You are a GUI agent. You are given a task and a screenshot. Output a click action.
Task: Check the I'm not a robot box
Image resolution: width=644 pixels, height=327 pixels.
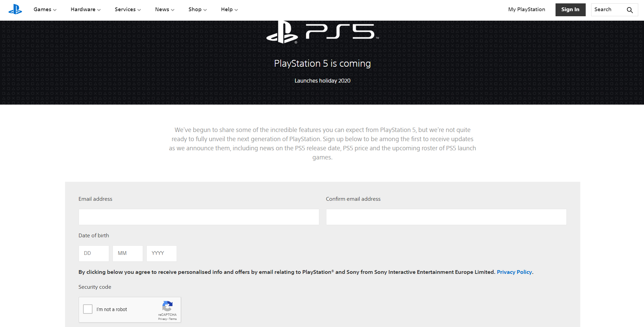coord(88,309)
